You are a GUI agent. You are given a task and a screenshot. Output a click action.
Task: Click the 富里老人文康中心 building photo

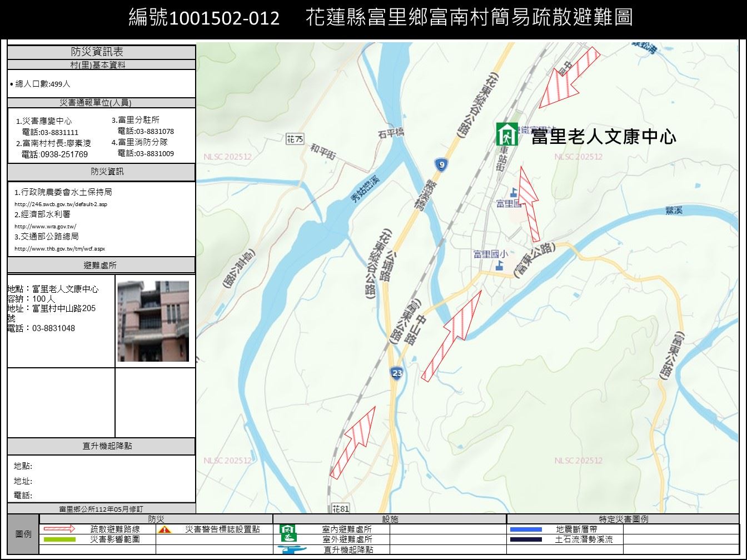152,321
